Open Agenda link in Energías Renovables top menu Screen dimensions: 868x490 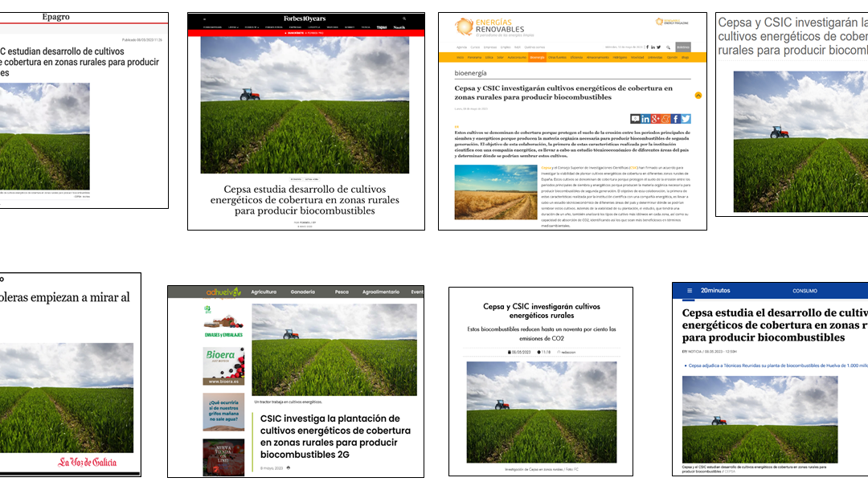tap(461, 47)
